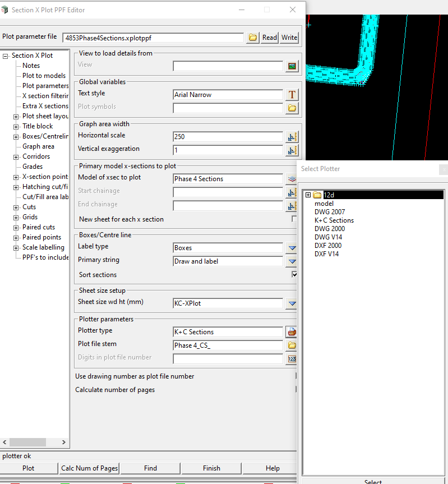This screenshot has height=484, width=448.
Task: Open the Plotter type printer icon
Action: click(x=291, y=332)
